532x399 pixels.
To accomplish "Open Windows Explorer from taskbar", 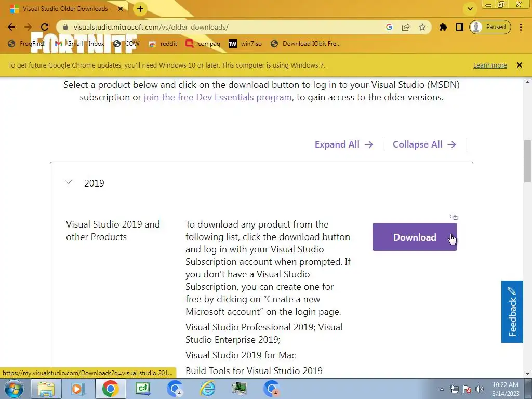I will (46, 389).
